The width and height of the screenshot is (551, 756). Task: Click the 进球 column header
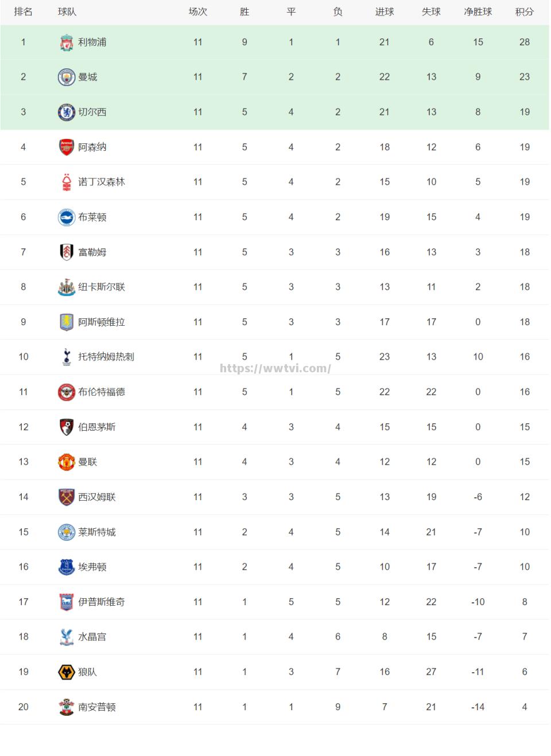(x=384, y=12)
